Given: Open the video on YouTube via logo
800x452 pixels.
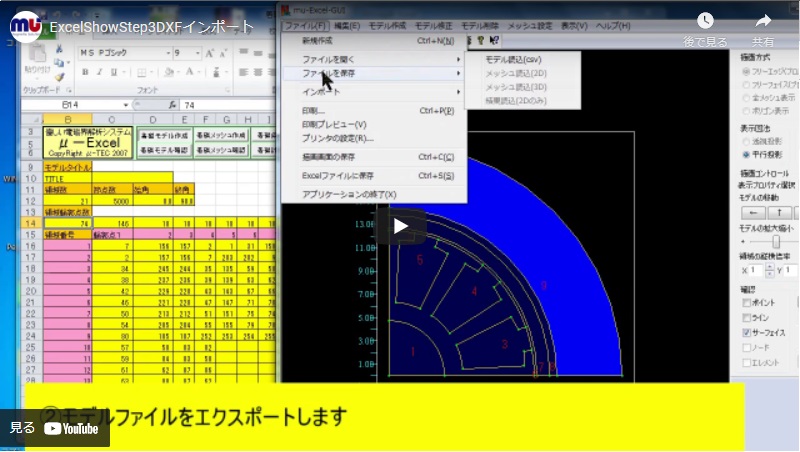Looking at the screenshot, I should [71, 429].
